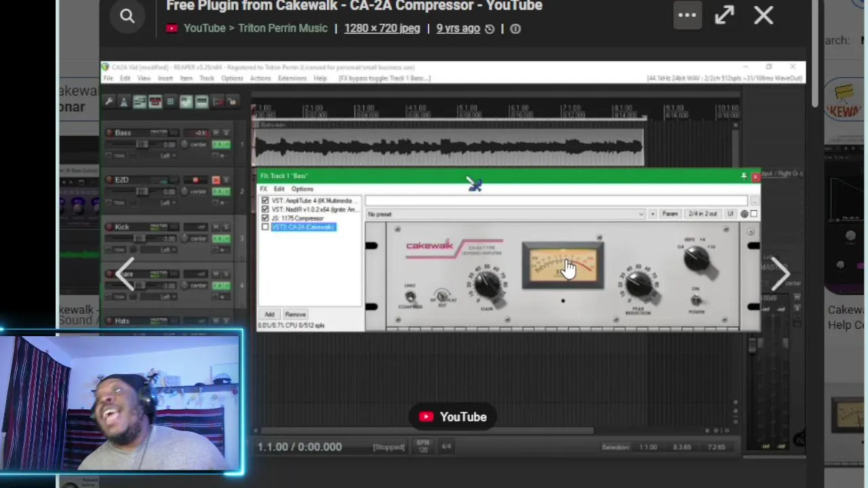The width and height of the screenshot is (868, 488).
Task: Click the YouTube badge button below the image
Action: click(x=452, y=417)
